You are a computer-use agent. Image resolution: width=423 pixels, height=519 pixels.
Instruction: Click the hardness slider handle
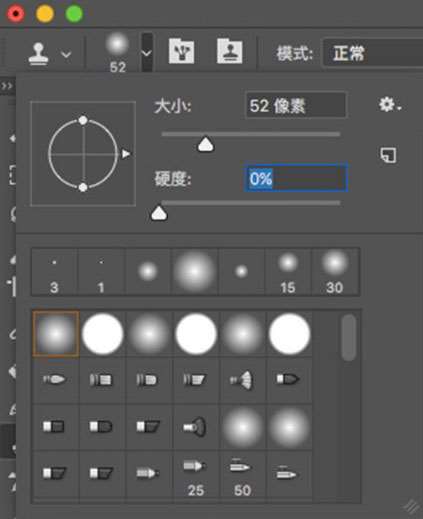(159, 213)
